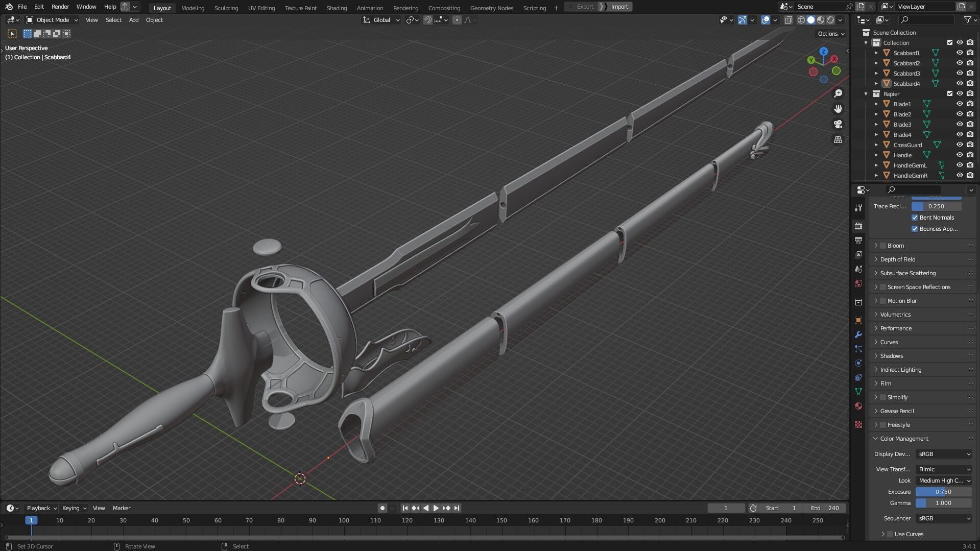
Task: Disable Handle in renders using camera icon
Action: pyautogui.click(x=970, y=155)
